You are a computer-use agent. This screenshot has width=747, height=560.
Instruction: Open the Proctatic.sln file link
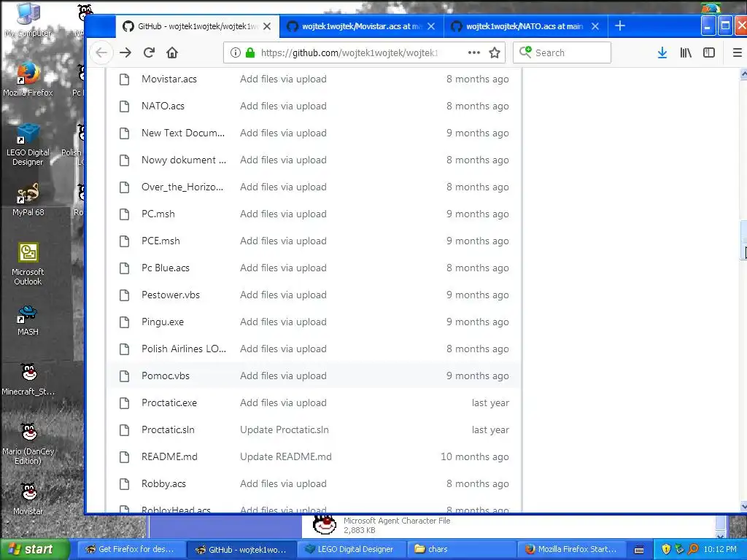point(168,429)
